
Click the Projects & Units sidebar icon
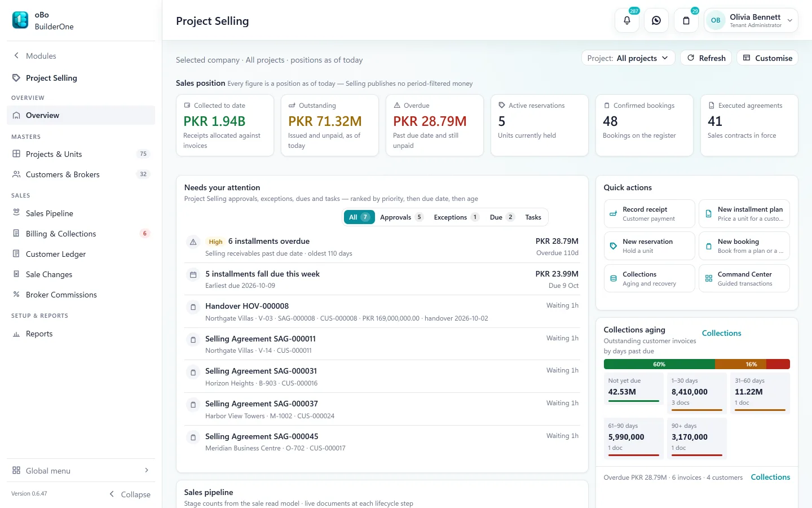click(x=16, y=154)
